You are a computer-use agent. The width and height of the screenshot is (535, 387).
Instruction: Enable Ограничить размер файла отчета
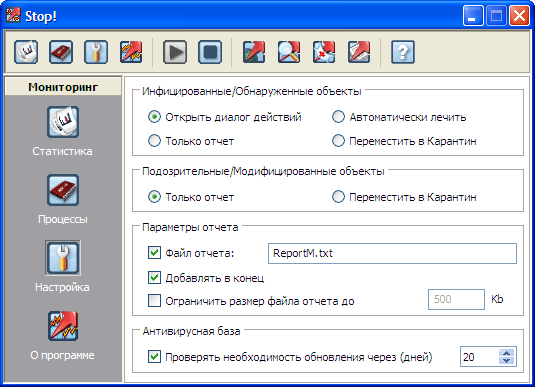(154, 301)
